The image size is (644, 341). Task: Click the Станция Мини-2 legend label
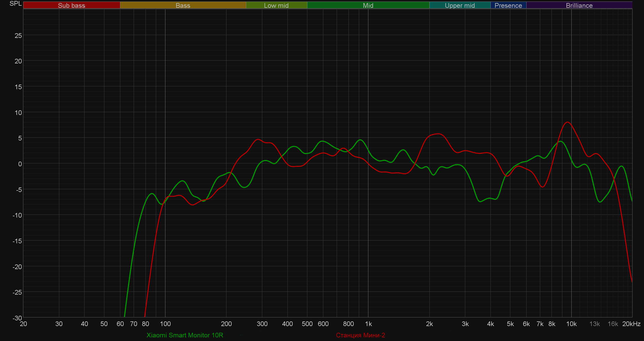point(360,335)
